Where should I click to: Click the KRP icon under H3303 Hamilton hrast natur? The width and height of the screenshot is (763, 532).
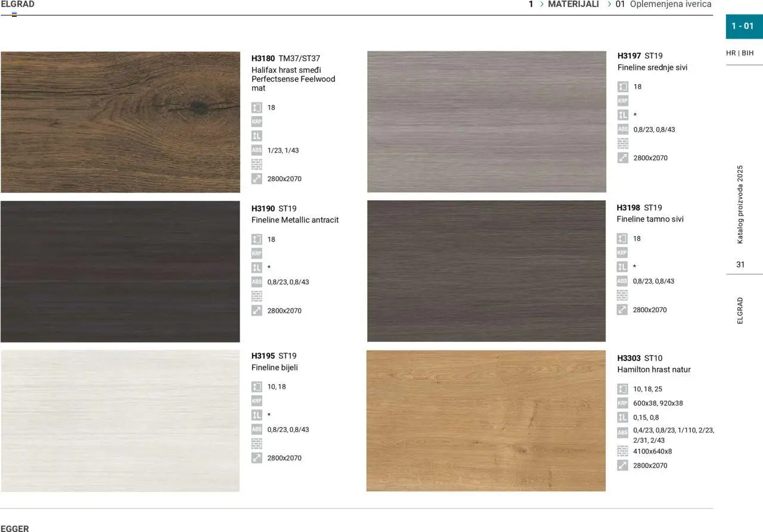622,403
